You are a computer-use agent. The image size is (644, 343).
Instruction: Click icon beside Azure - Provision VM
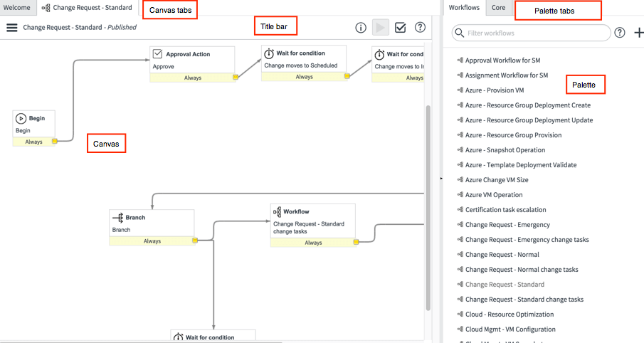click(x=460, y=90)
